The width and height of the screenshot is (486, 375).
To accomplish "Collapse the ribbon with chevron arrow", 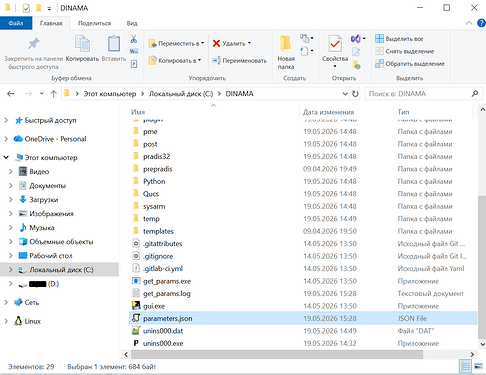I will (469, 23).
